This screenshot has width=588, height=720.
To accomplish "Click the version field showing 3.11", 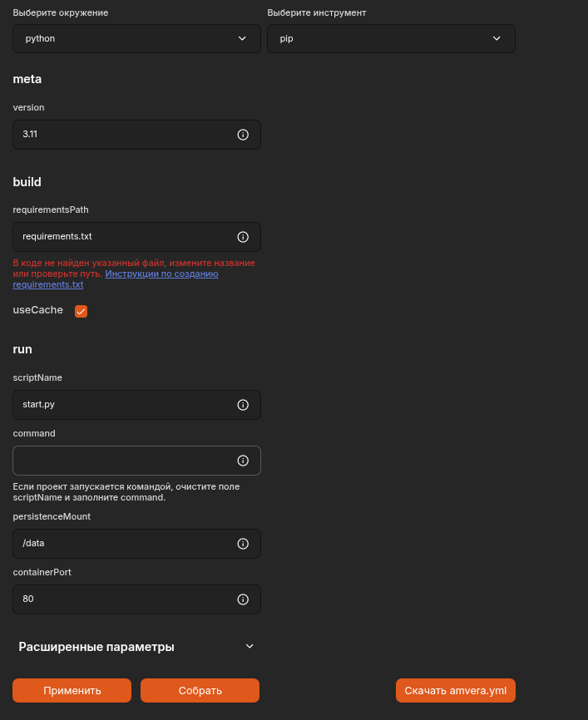I will coord(137,135).
